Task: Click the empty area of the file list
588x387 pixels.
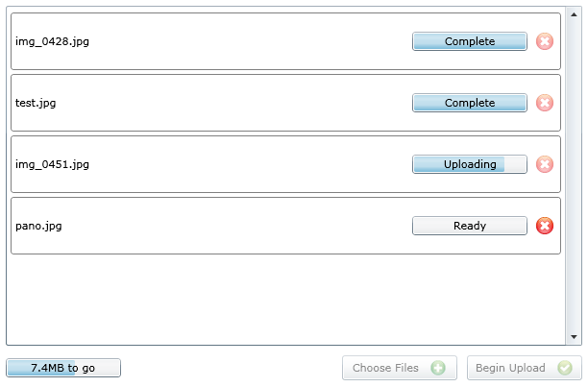Action: pyautogui.click(x=285, y=300)
